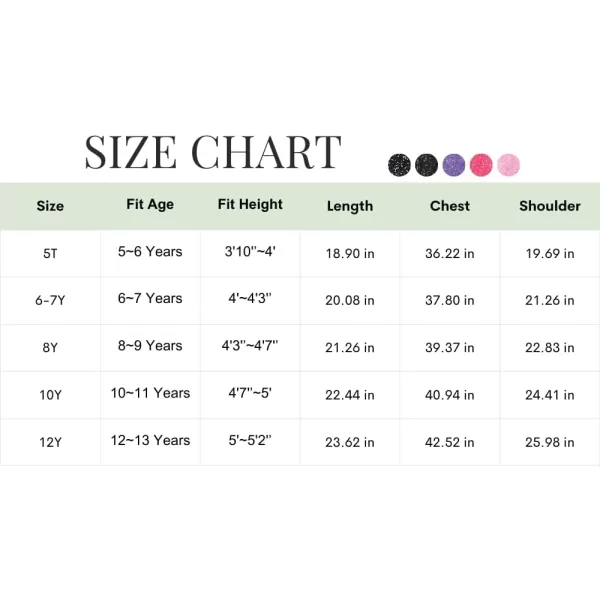Click the Length column header
The image size is (600, 600).
350,206
